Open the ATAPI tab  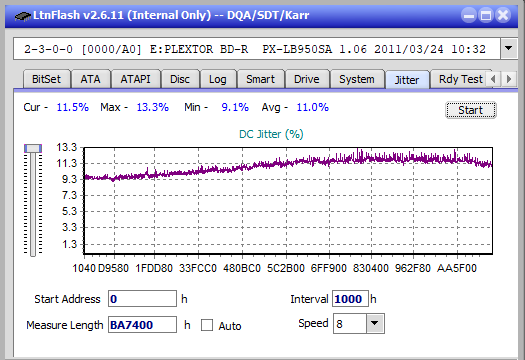point(135,79)
